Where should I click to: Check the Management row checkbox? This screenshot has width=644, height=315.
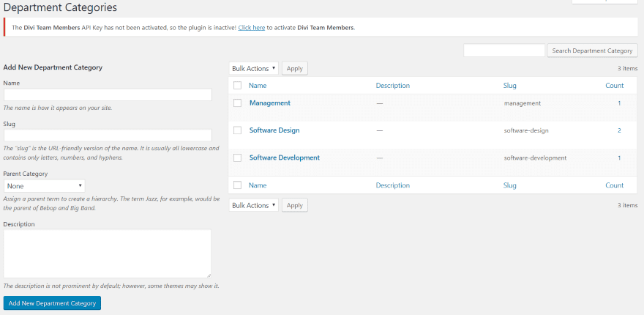[x=237, y=103]
